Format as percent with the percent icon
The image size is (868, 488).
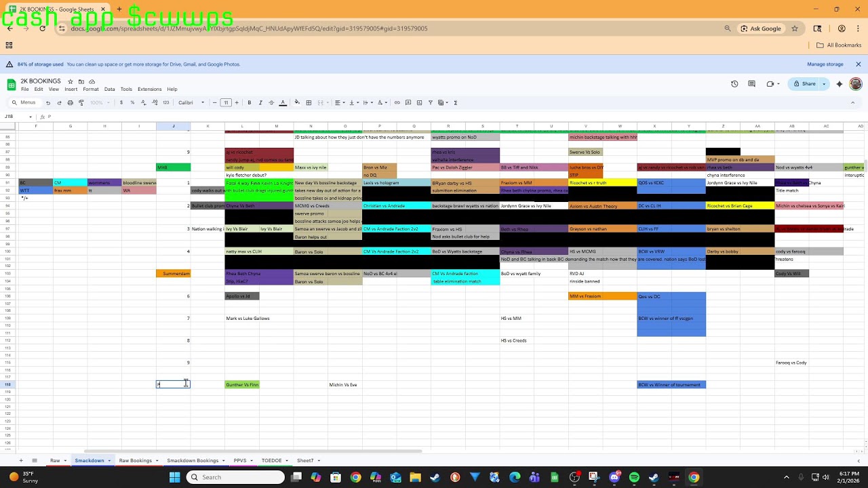point(132,103)
